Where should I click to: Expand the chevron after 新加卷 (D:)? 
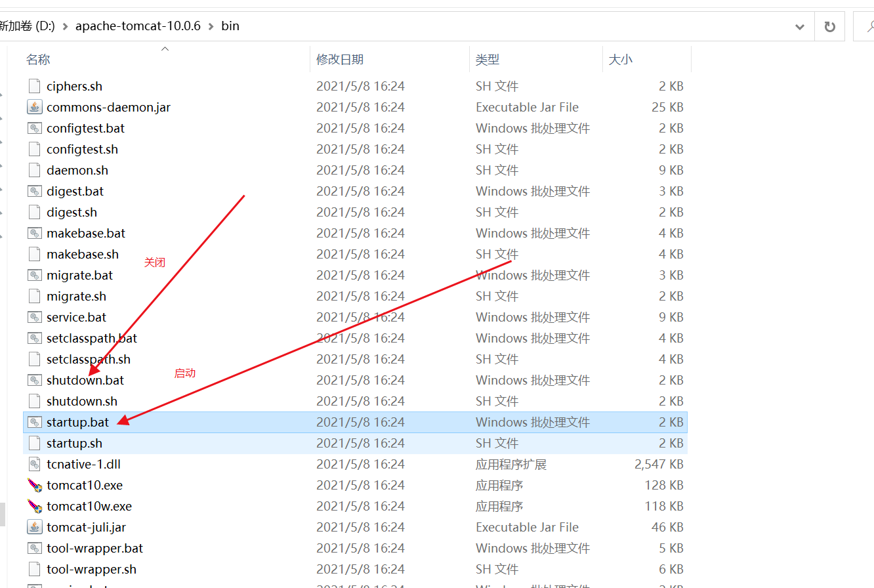65,27
